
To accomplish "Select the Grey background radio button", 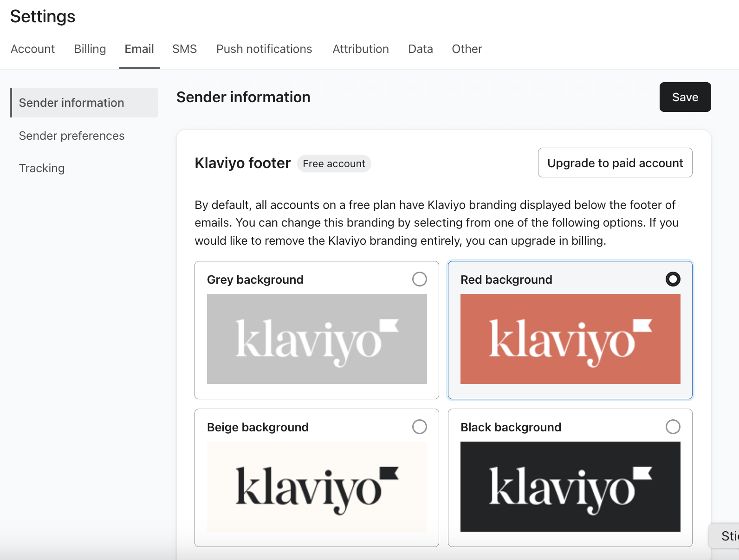I will (x=419, y=279).
